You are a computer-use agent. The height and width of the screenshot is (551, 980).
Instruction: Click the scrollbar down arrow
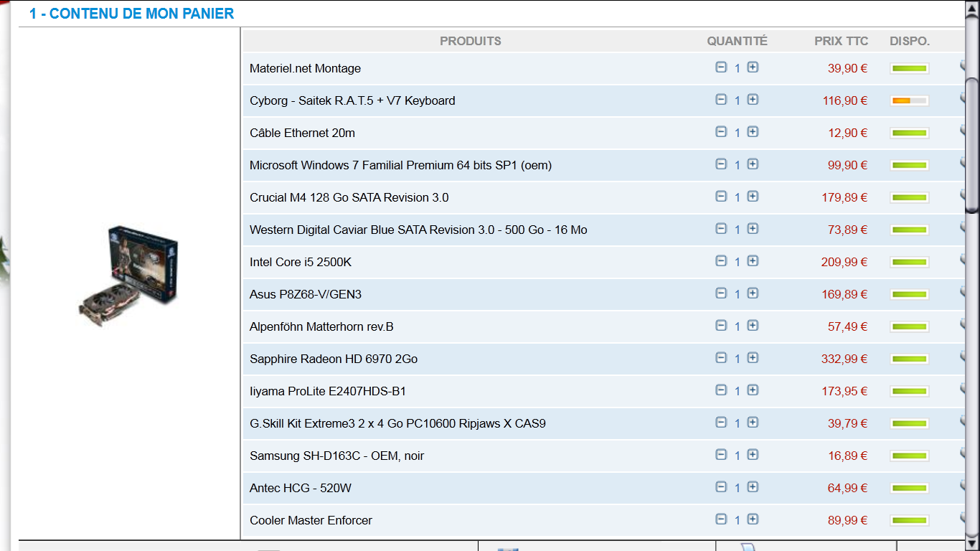pos(972,545)
